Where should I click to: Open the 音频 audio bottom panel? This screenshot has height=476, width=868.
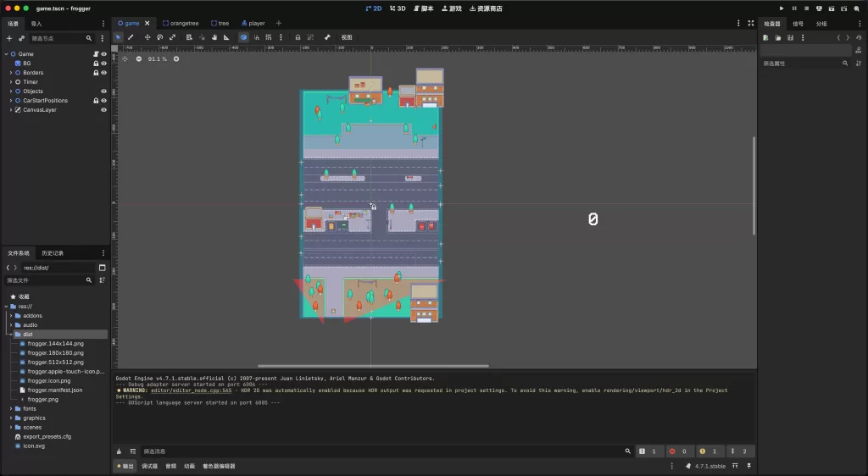[170, 466]
